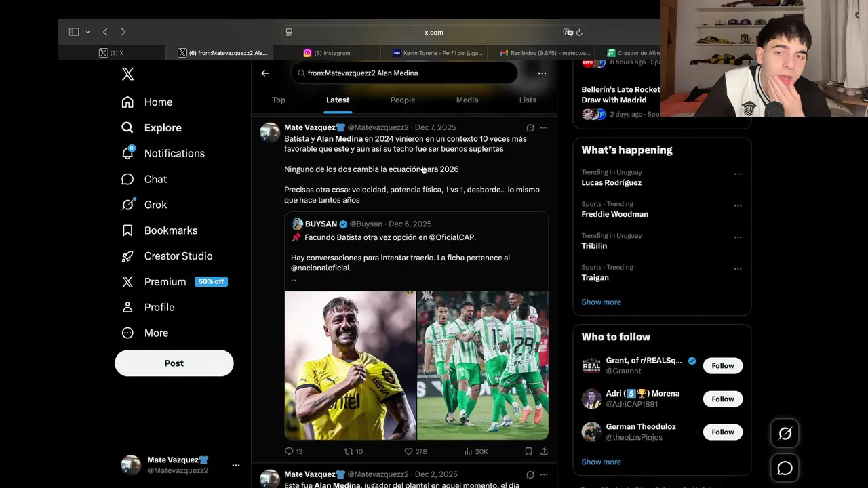Show more under What's happening

[x=601, y=302]
